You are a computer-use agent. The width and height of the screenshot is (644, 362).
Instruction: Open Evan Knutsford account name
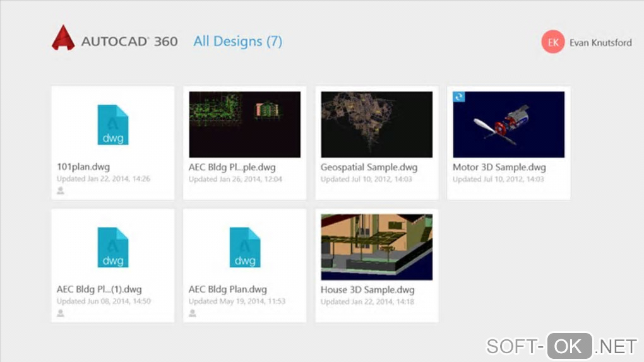(x=600, y=43)
